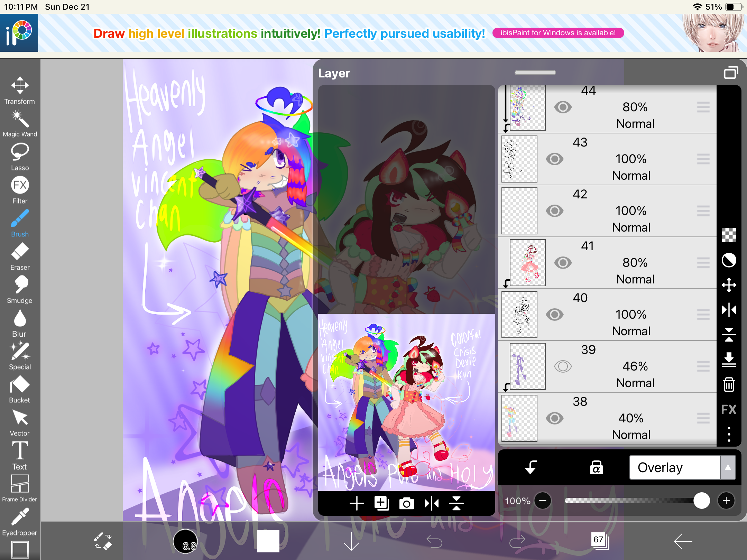
Task: Delete layer with trash icon
Action: [729, 384]
